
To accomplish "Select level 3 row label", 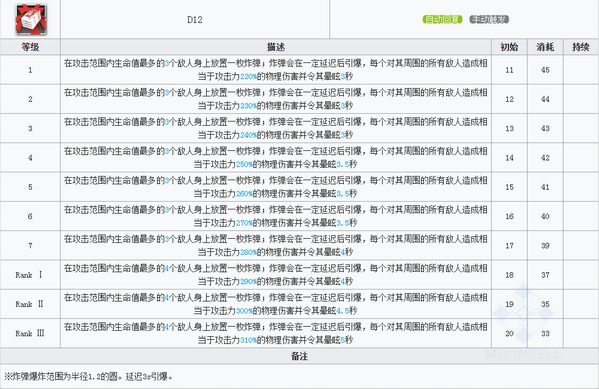I will point(30,129).
